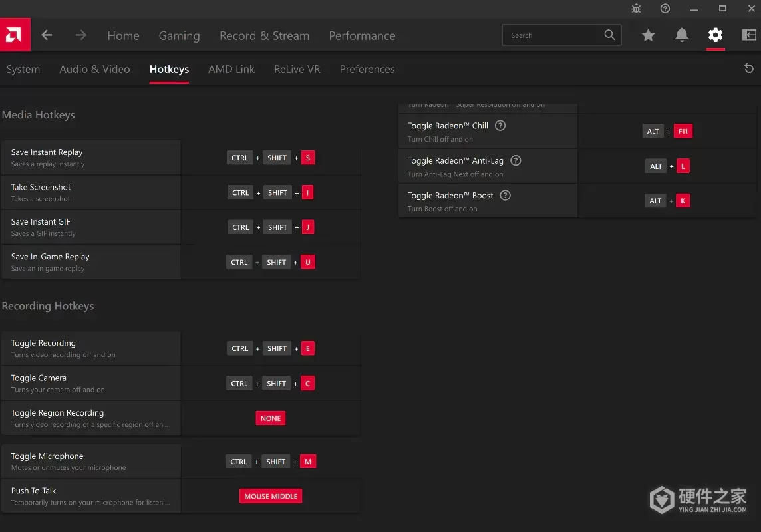The image size is (761, 532).
Task: Edit the K key for Radeon Boost
Action: point(683,201)
